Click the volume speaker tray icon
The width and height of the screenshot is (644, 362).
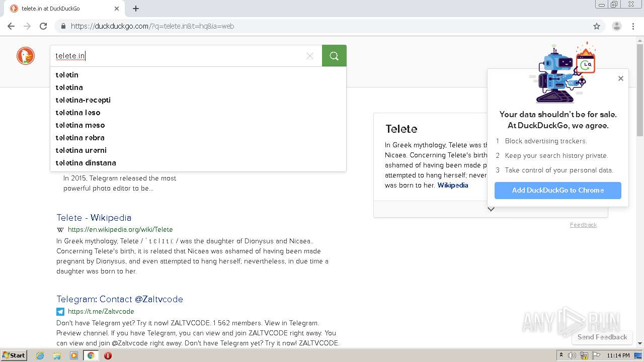pyautogui.click(x=572, y=355)
